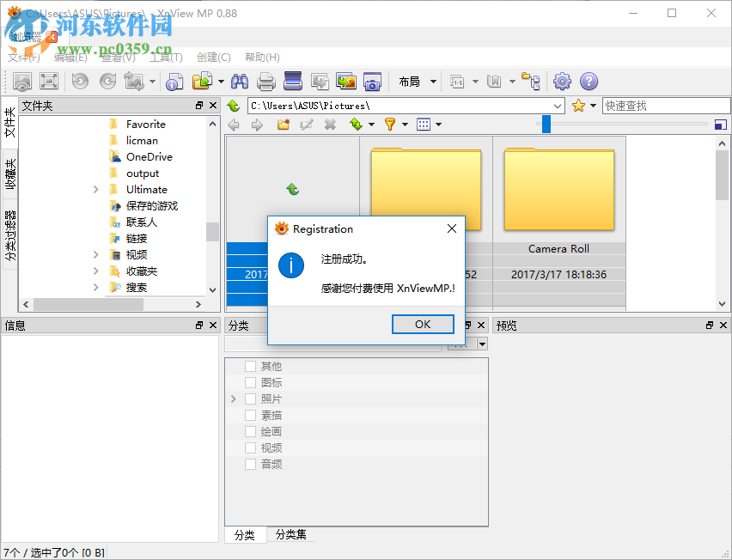Delete selection using the red X icon
Screen dimensions: 732x560
330,125
